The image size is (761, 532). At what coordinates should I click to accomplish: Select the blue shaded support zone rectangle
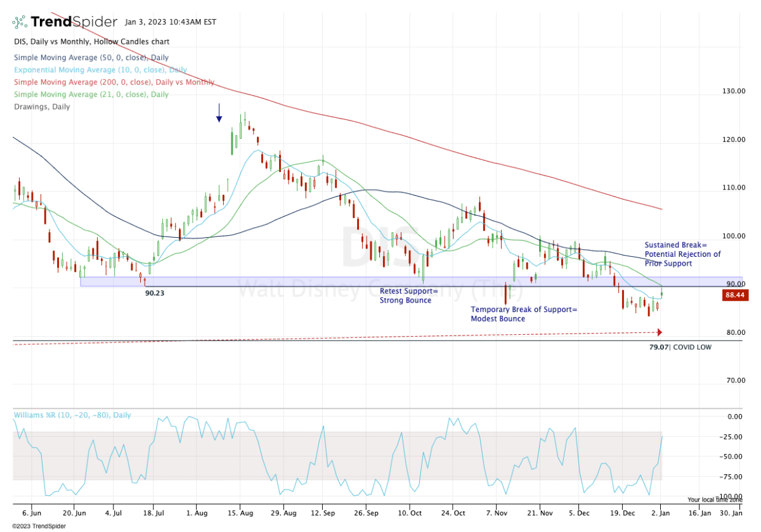pos(254,282)
